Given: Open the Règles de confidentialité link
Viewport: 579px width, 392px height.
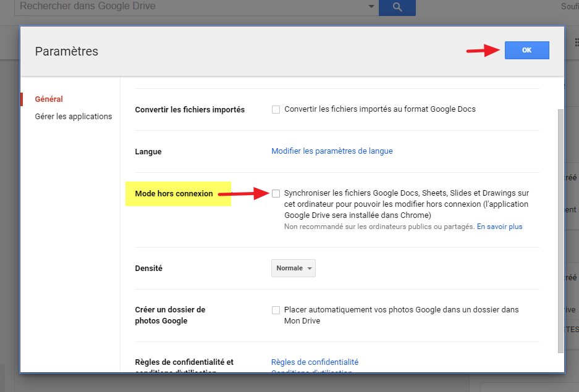Looking at the screenshot, I should tap(315, 362).
